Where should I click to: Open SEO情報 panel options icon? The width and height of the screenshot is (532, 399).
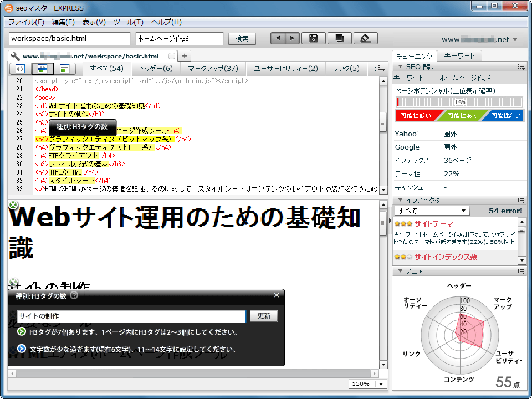coord(521,67)
